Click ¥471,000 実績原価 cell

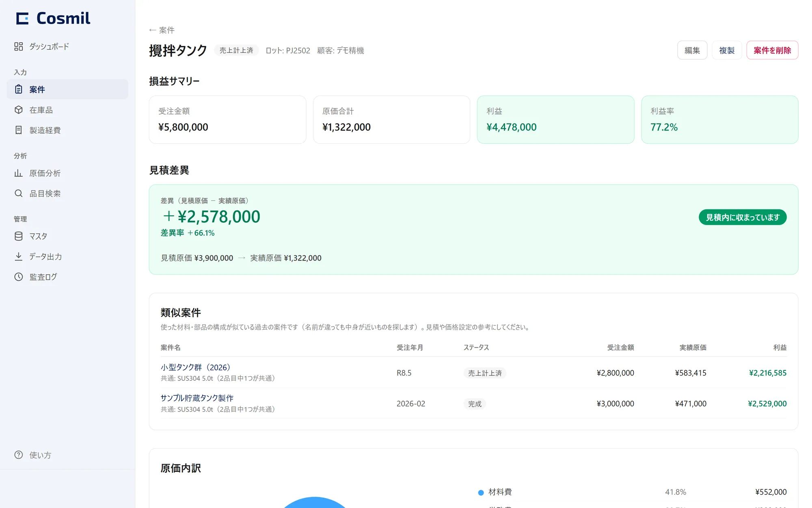691,404
